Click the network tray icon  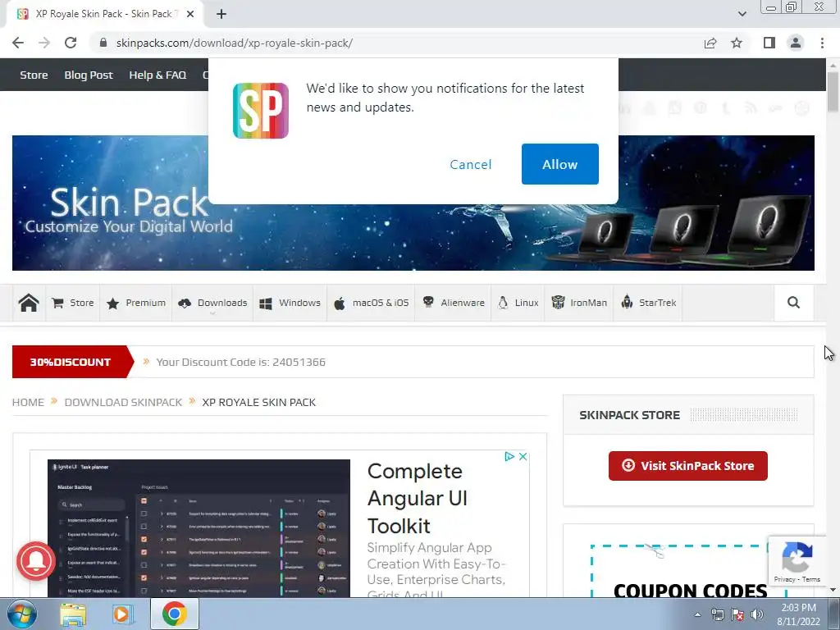[717, 614]
